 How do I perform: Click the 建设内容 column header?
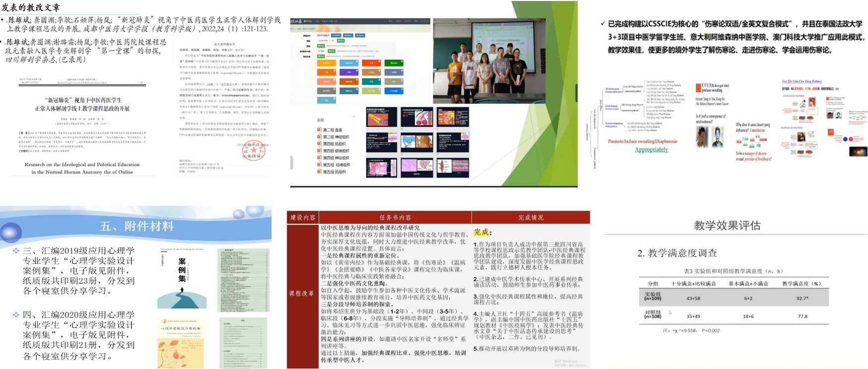[303, 218]
